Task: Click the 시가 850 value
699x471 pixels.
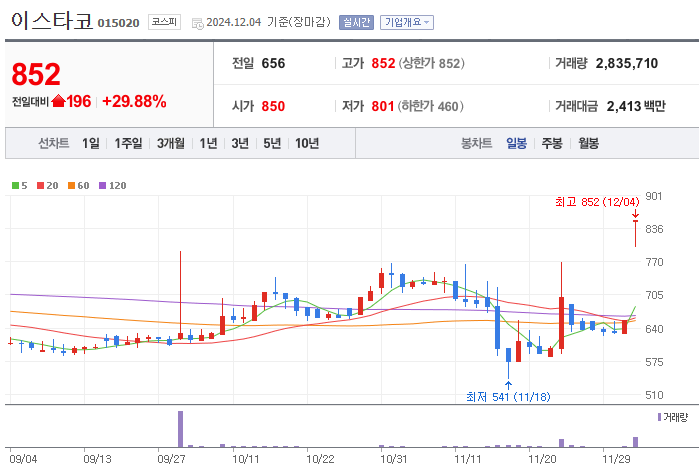Action: pos(273,106)
